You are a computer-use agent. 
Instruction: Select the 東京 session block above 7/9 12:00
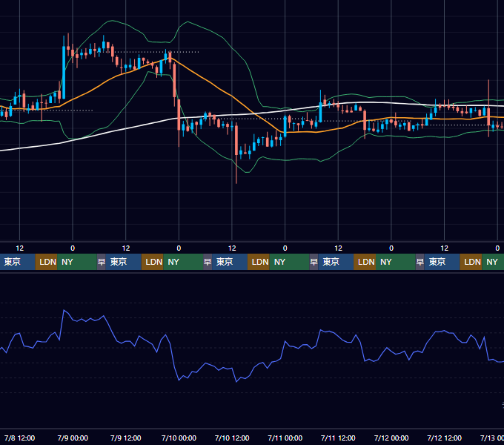[124, 262]
